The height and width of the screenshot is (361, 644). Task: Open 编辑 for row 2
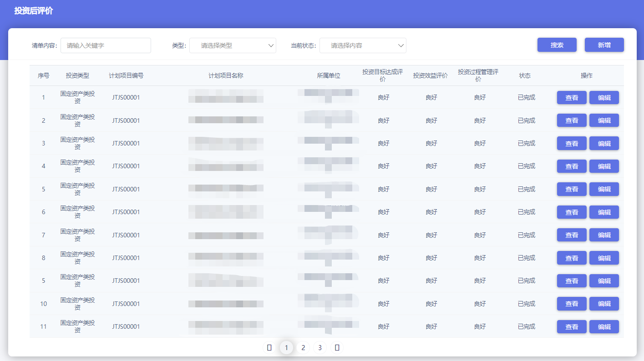604,120
